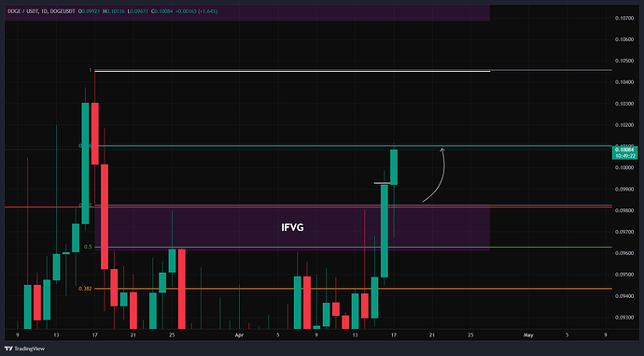
Task: Click the May label on the date axis
Action: 528,335
